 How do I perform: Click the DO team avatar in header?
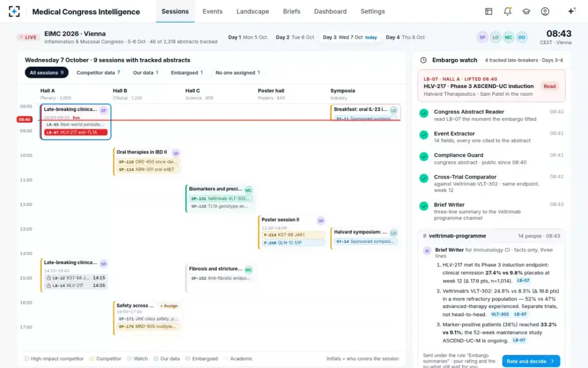point(521,37)
